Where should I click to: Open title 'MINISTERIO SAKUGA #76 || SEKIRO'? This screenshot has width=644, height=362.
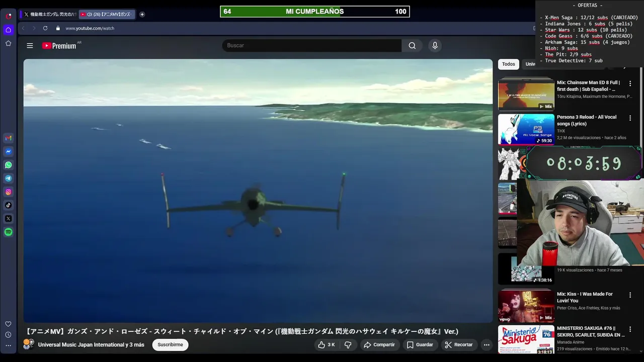pos(591,332)
